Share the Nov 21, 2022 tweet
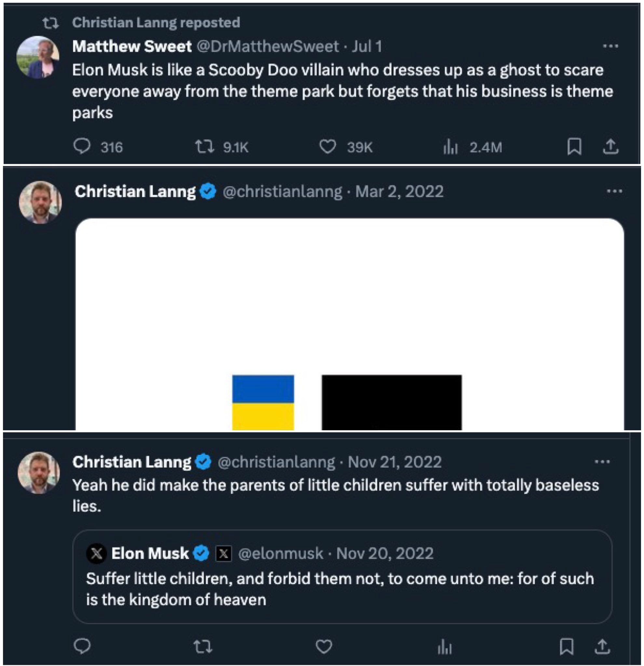This screenshot has height=666, width=644. (x=602, y=646)
